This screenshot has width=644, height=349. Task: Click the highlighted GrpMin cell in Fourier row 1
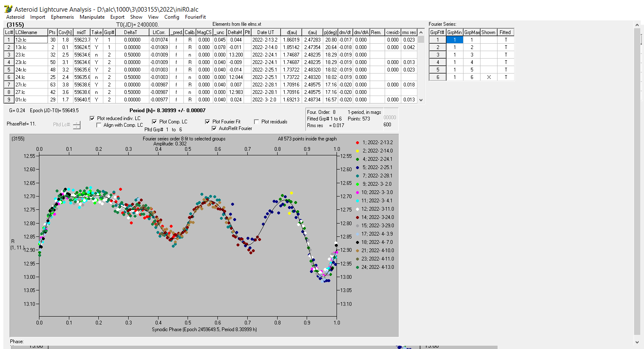point(454,40)
